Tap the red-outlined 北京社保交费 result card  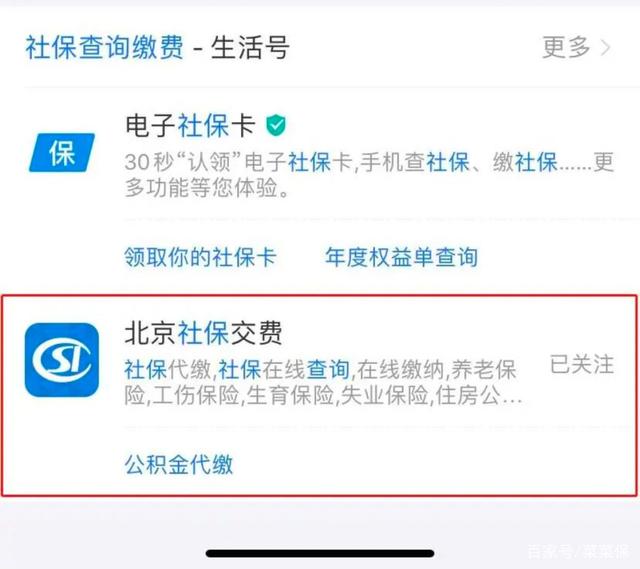[320, 396]
